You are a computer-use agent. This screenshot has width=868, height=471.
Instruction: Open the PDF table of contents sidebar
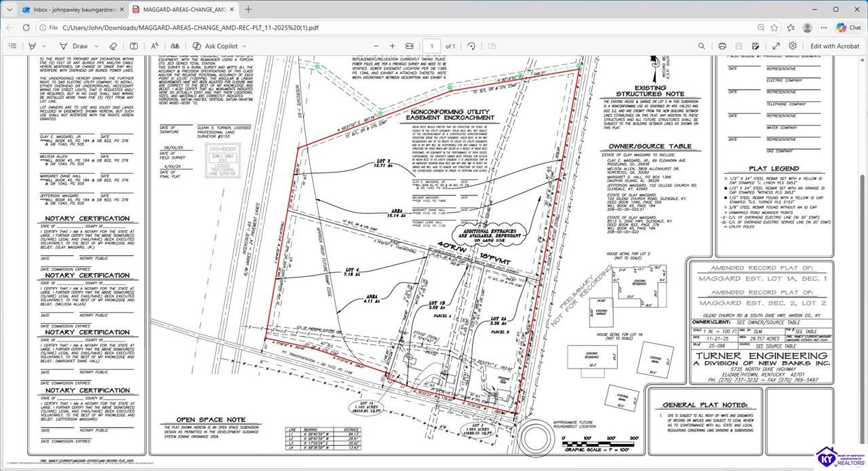[12, 45]
